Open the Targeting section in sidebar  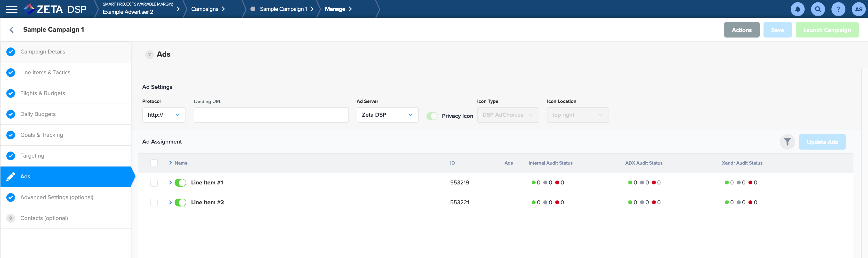pos(32,156)
